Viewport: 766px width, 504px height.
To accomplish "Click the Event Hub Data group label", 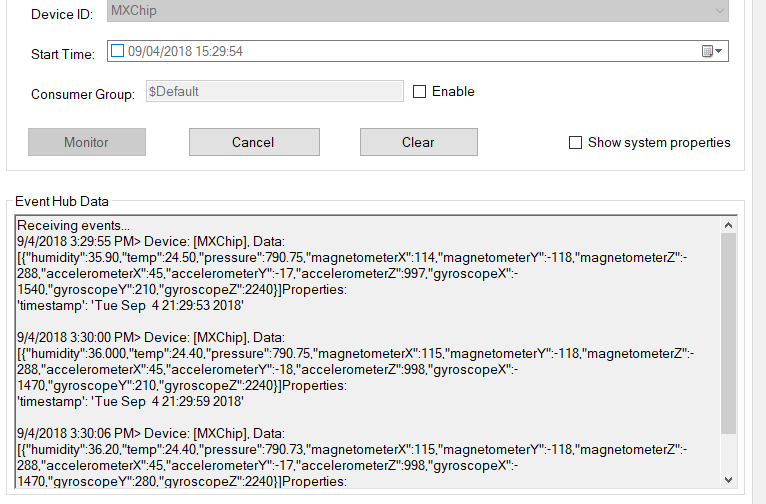I will [62, 201].
